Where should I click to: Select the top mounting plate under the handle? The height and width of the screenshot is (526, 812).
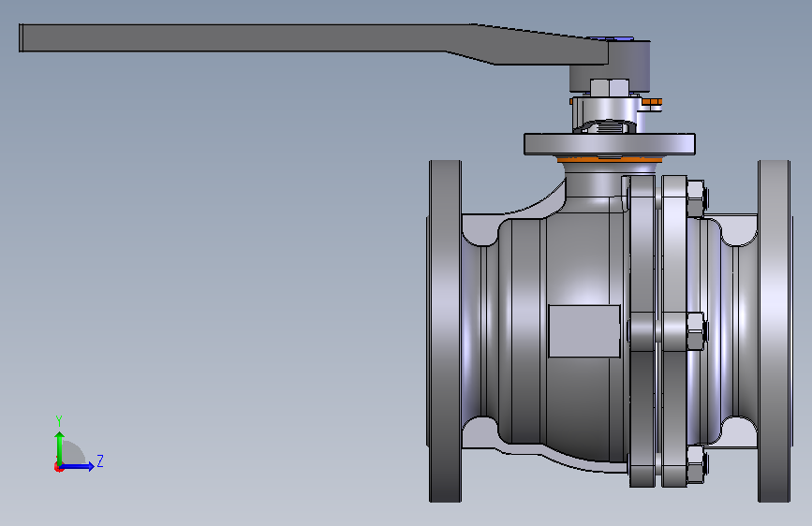tap(610, 144)
